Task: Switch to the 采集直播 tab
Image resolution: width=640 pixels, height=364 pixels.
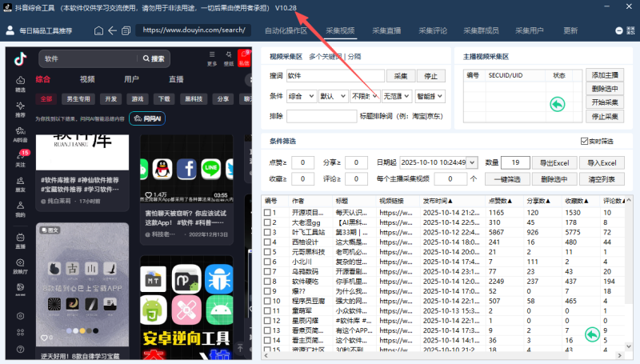Action: tap(386, 30)
